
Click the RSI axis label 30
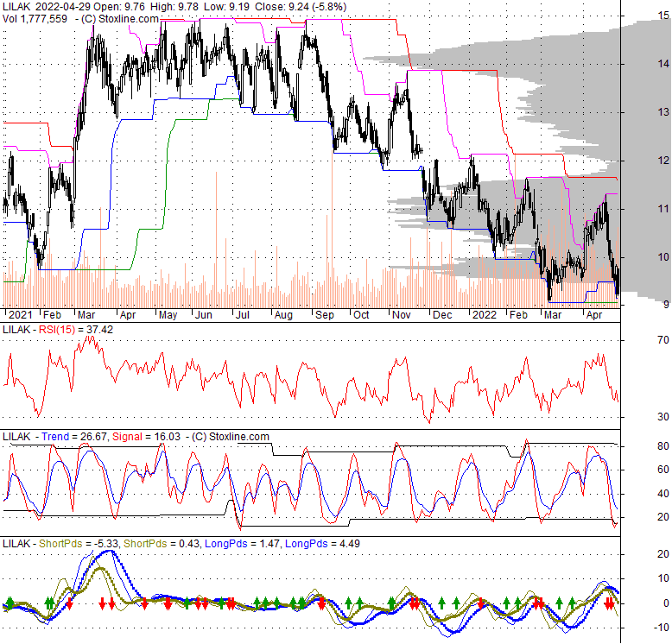click(663, 417)
